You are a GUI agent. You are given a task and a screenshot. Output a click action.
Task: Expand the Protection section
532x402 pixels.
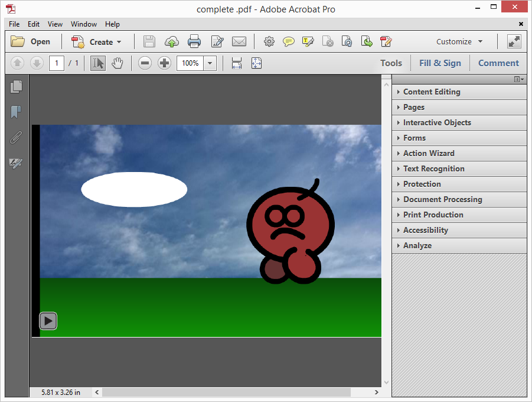pos(459,184)
